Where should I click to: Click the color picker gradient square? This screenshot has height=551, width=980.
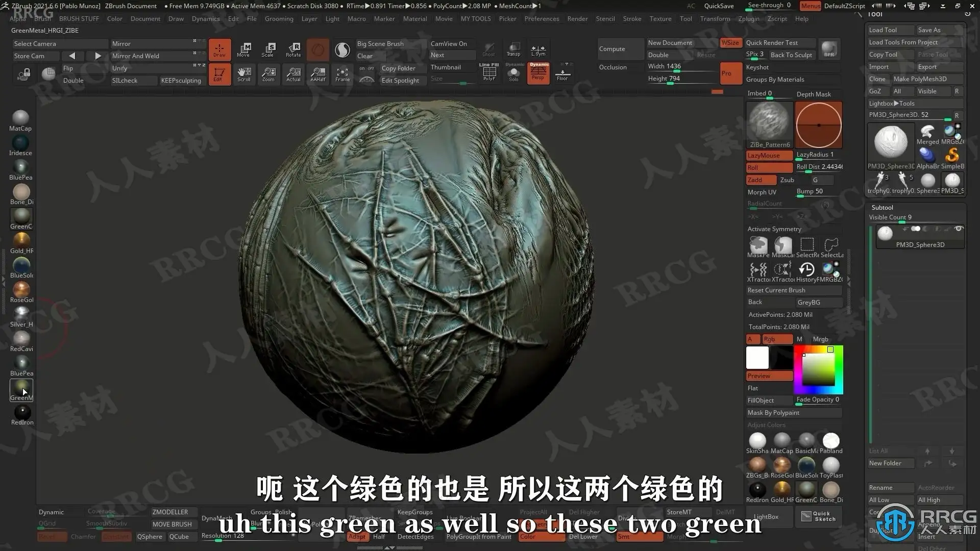coord(818,369)
